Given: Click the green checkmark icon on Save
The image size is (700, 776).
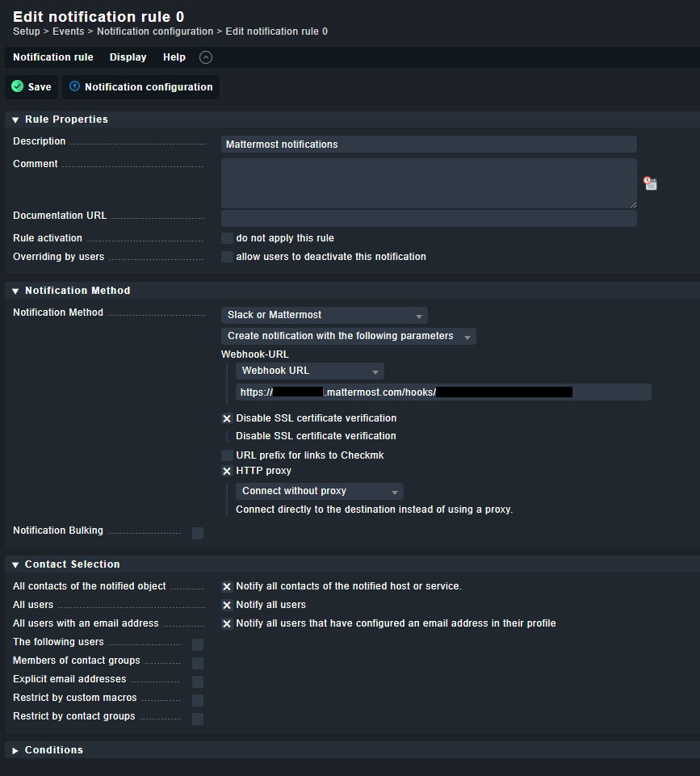Looking at the screenshot, I should [15, 86].
